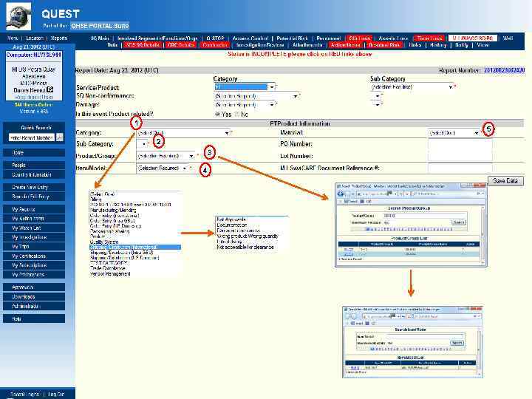Open Downloads in the sidebar

coord(34,296)
